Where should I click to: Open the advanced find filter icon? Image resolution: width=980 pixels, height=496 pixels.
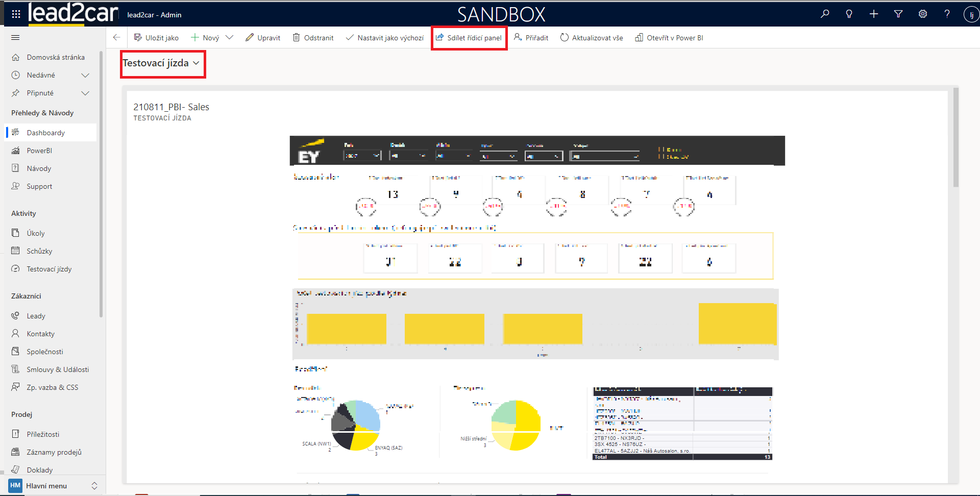pos(898,14)
